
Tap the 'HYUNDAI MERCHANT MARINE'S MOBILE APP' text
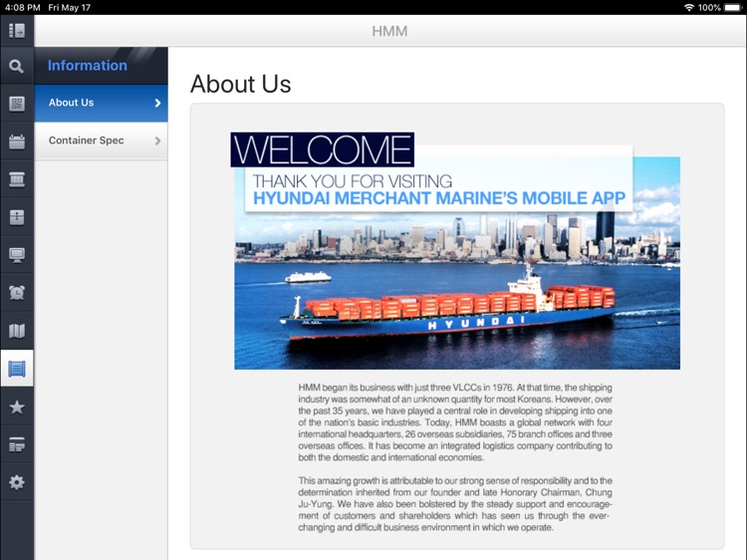(x=439, y=198)
